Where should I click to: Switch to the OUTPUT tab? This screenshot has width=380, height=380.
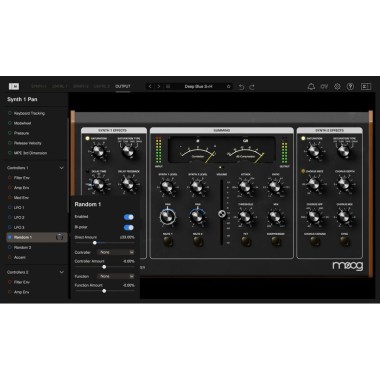pos(123,87)
